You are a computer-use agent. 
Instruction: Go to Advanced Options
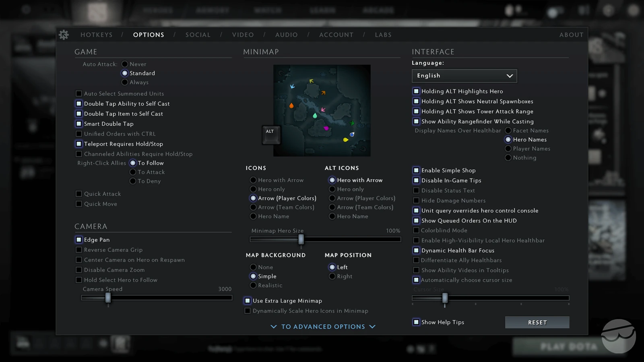point(323,327)
